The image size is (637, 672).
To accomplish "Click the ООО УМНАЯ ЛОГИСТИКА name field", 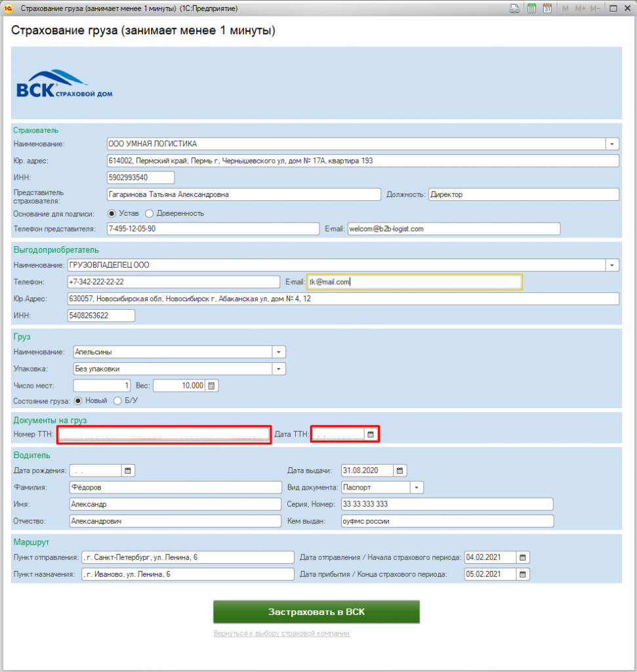I will pos(356,144).
